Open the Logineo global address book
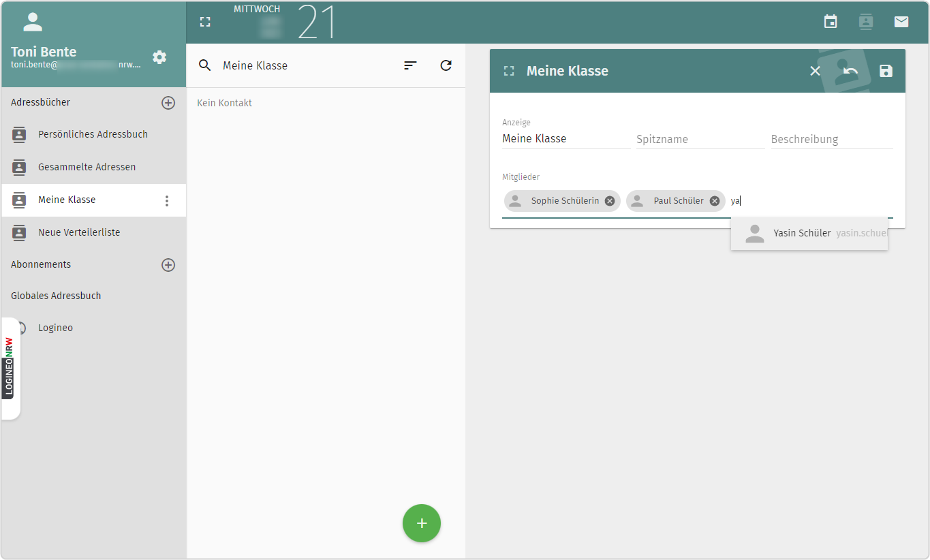This screenshot has height=560, width=930. click(93, 328)
